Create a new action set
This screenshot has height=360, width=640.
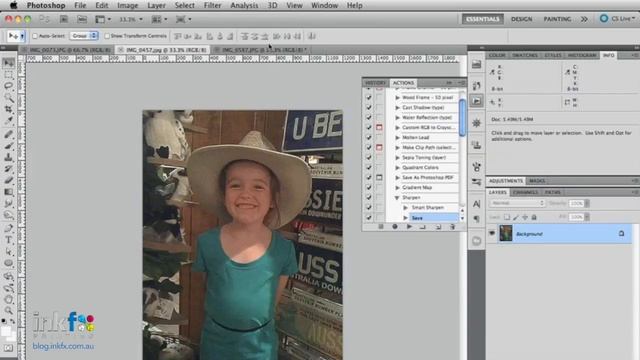pyautogui.click(x=423, y=227)
